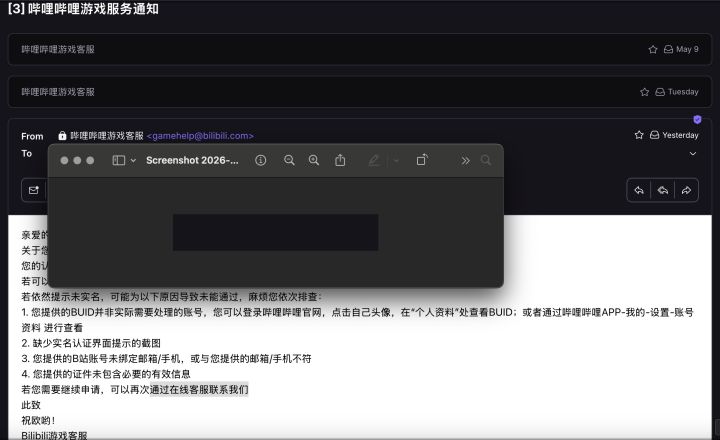Click the Forward arrow button

pyautogui.click(x=686, y=190)
